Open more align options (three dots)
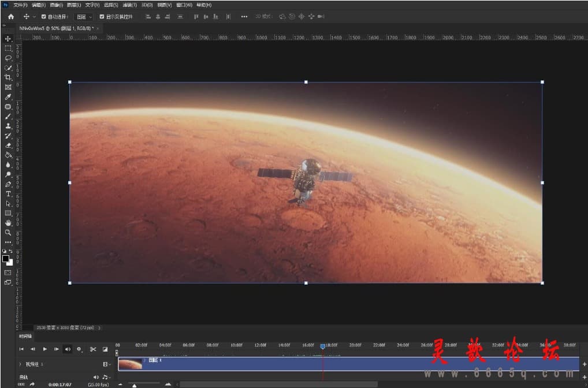Image resolution: width=588 pixels, height=388 pixels. (244, 17)
